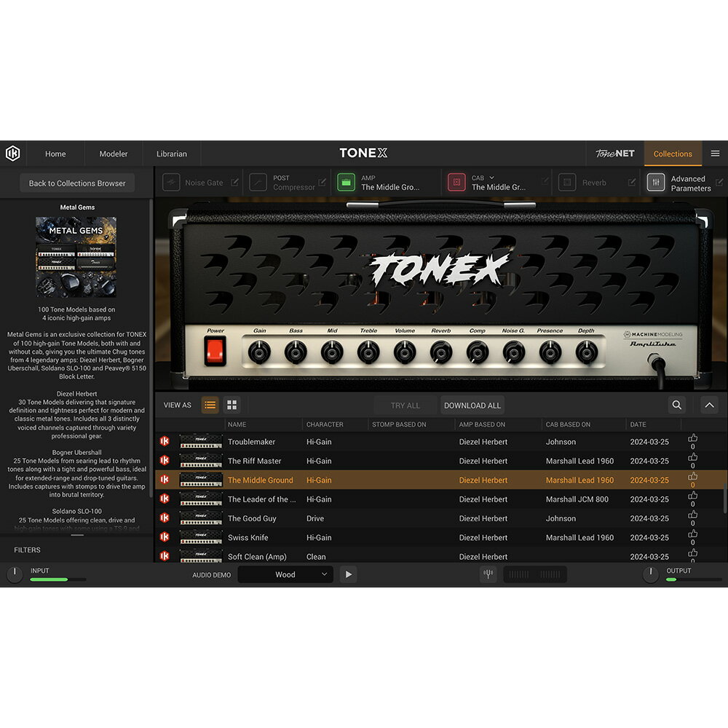
Task: Switch to list view icon
Action: point(210,405)
